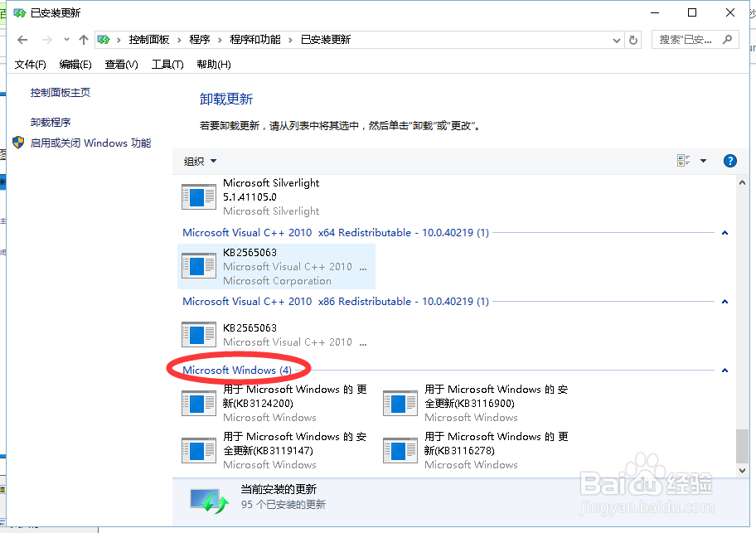Select the KB3116900 security update
The width and height of the screenshot is (756, 533).
[477, 404]
